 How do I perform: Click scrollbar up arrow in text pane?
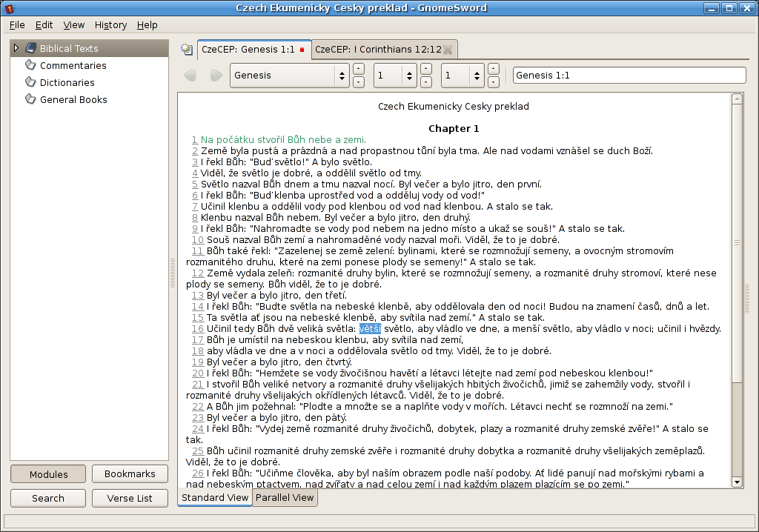[x=737, y=99]
